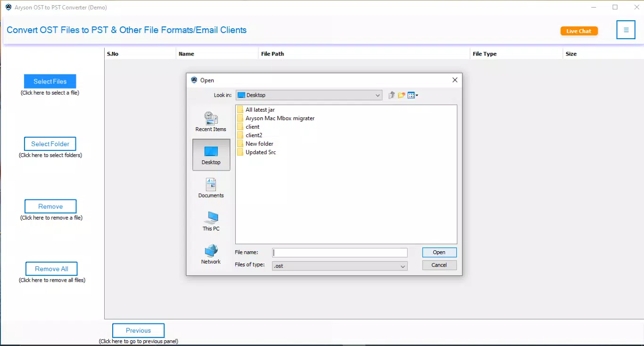Screen dimensions: 644x346
Task: Click the Remove button
Action: point(50,206)
